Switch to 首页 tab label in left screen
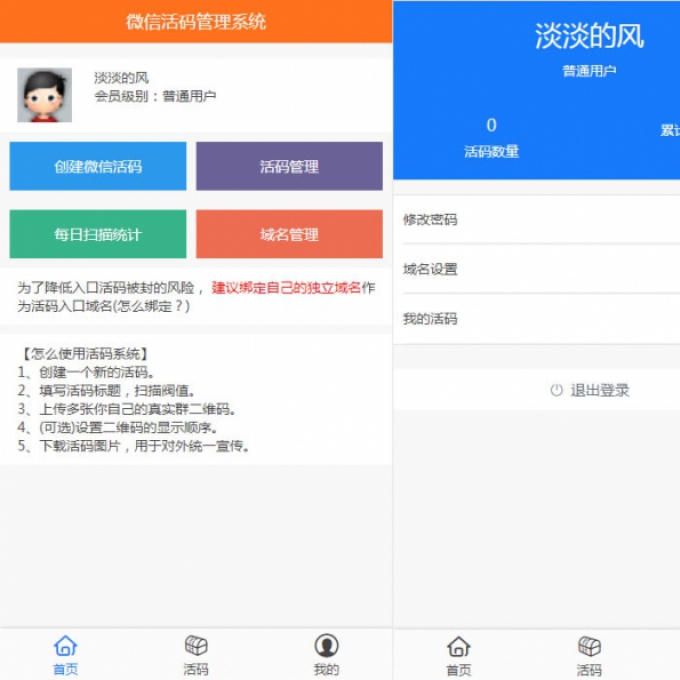680x680 pixels. tap(65, 669)
